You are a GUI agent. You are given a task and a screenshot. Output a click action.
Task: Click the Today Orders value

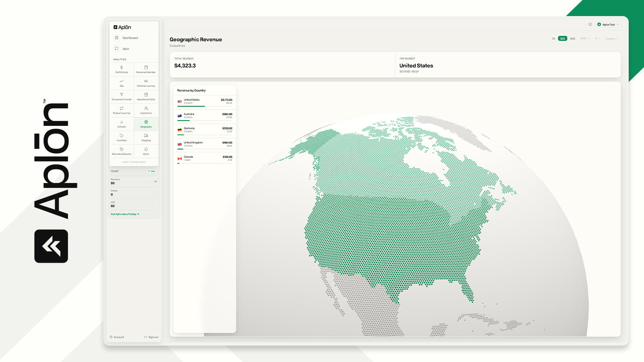point(112,195)
